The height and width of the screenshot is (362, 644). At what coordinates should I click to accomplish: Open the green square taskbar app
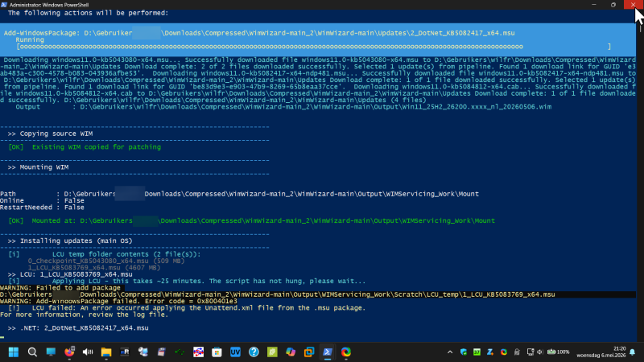(272, 352)
